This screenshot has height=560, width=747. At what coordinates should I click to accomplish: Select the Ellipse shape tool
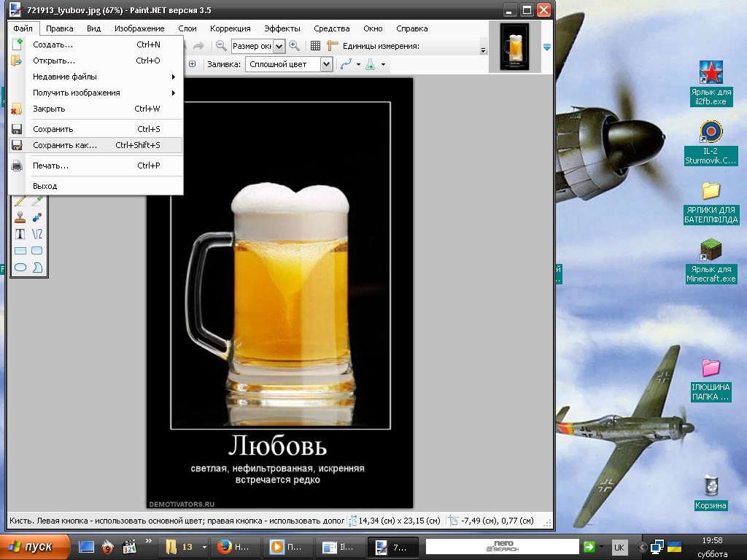tap(20, 268)
